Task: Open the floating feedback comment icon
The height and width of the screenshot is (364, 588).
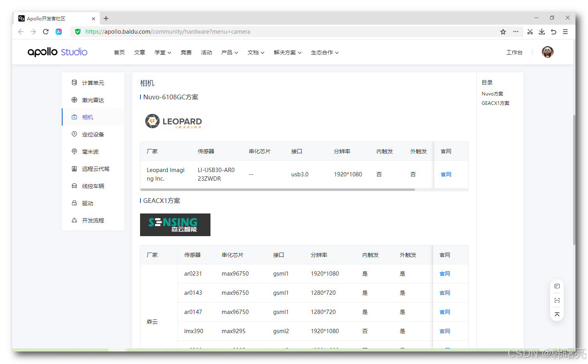Action: (557, 286)
